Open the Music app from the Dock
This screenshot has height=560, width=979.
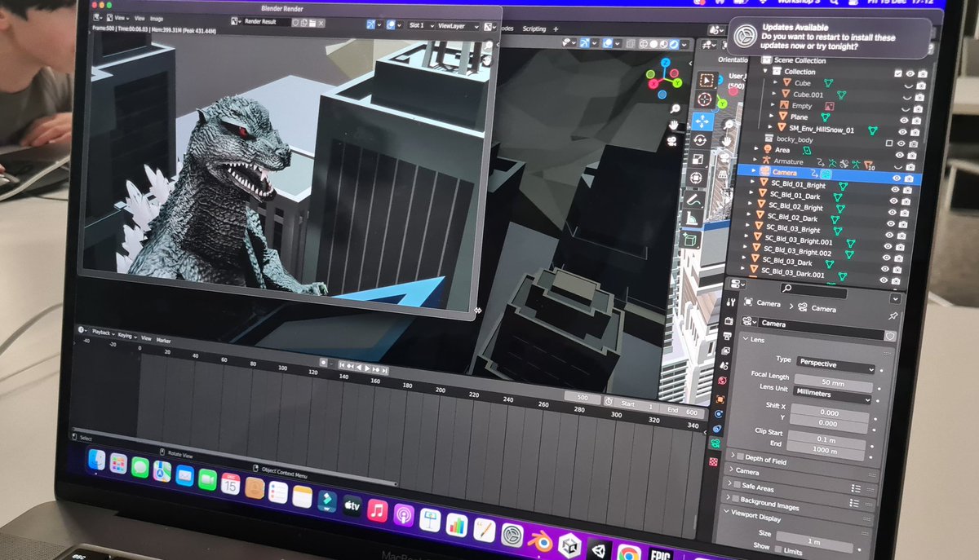tap(377, 511)
